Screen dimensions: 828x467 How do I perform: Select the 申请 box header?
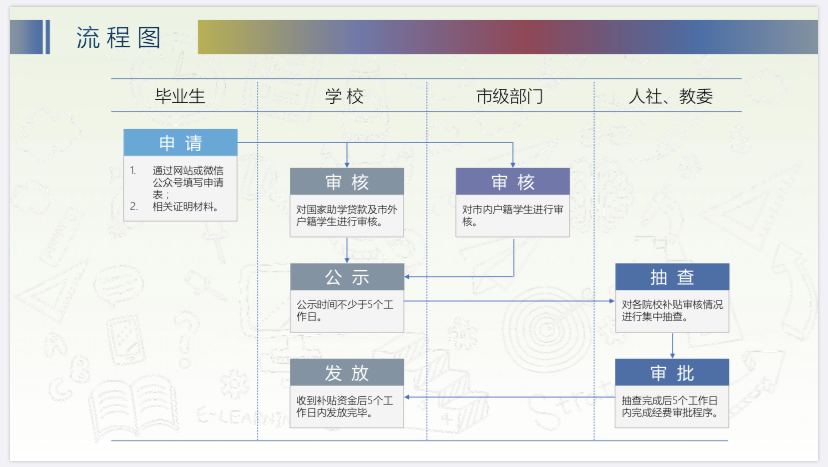[x=181, y=143]
